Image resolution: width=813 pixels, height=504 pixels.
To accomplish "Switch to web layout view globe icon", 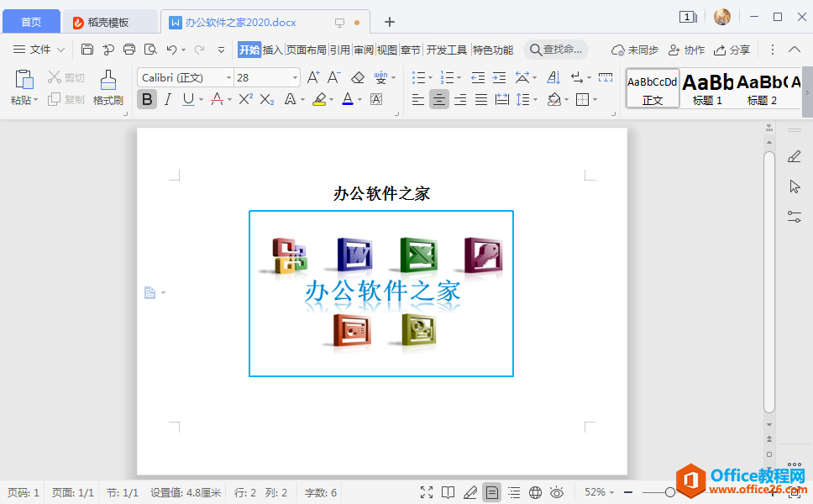I will (x=535, y=492).
